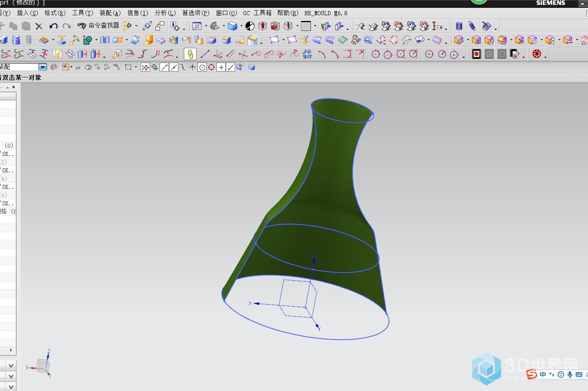Click the Paste clipboard icon

[26, 26]
